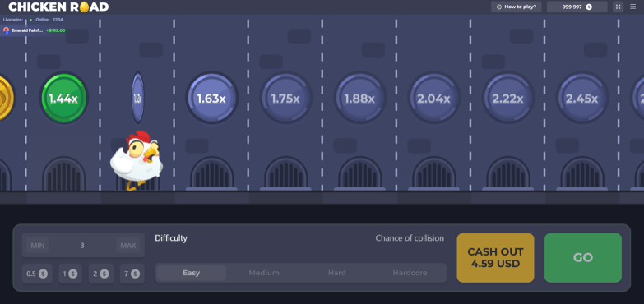Click the 2.45x multiplier disc
The height and width of the screenshot is (304, 644).
(582, 99)
